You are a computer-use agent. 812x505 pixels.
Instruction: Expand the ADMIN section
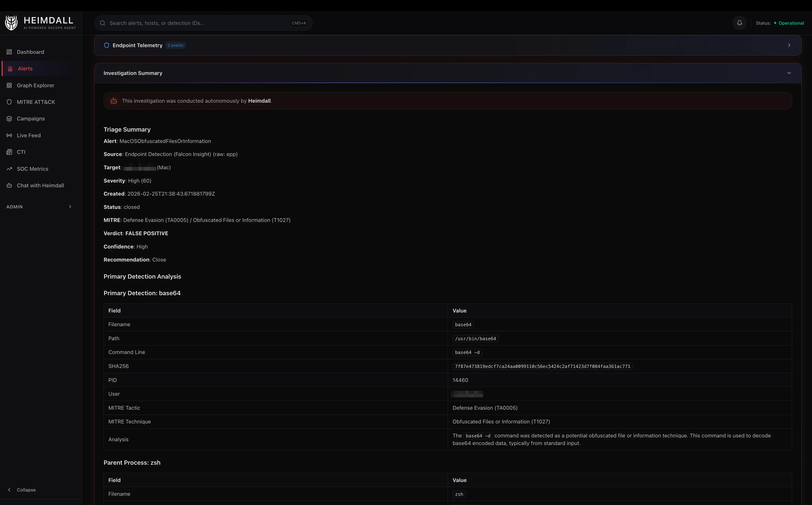click(39, 207)
